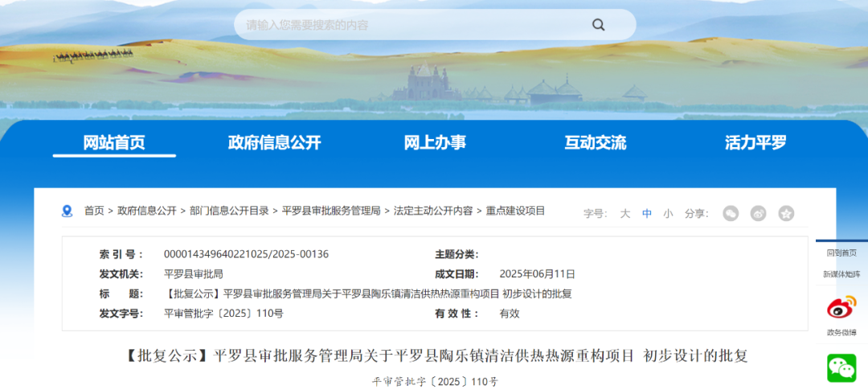Click the 重点建设项目 breadcrumb link
The width and height of the screenshot is (868, 390).
point(515,211)
